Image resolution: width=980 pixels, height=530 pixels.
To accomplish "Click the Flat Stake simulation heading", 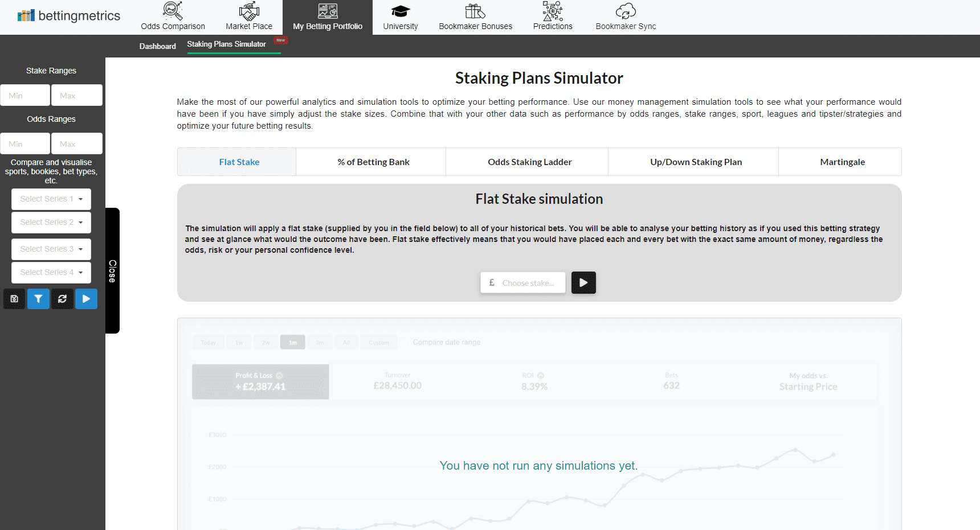I will point(539,199).
